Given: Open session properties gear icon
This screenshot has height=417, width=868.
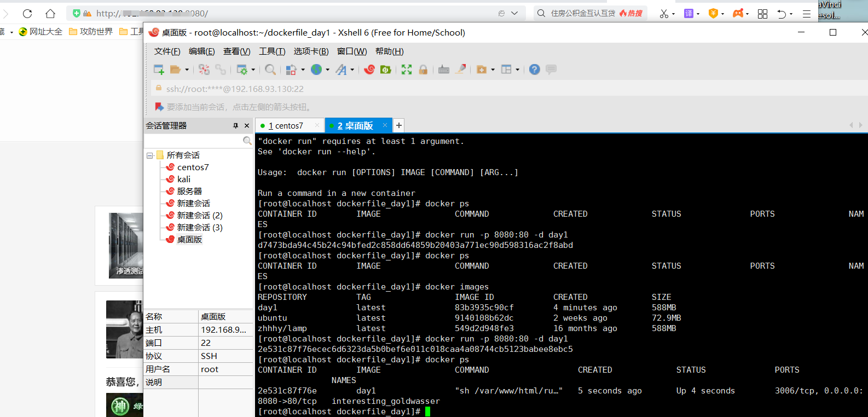Looking at the screenshot, I should click(242, 69).
